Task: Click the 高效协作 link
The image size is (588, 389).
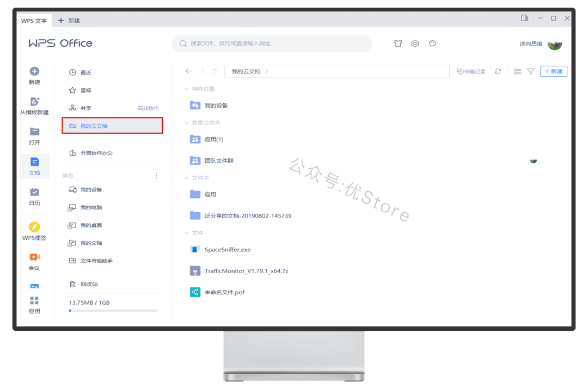Action: pyautogui.click(x=148, y=108)
